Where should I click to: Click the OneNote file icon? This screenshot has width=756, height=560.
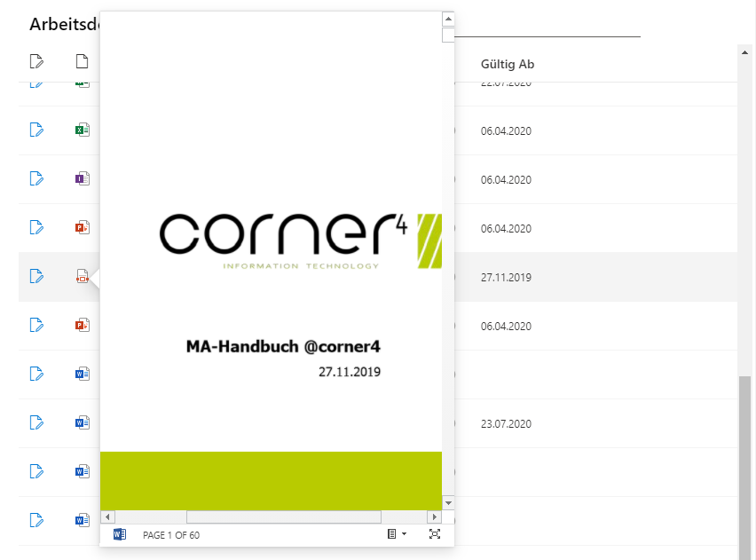pyautogui.click(x=83, y=179)
